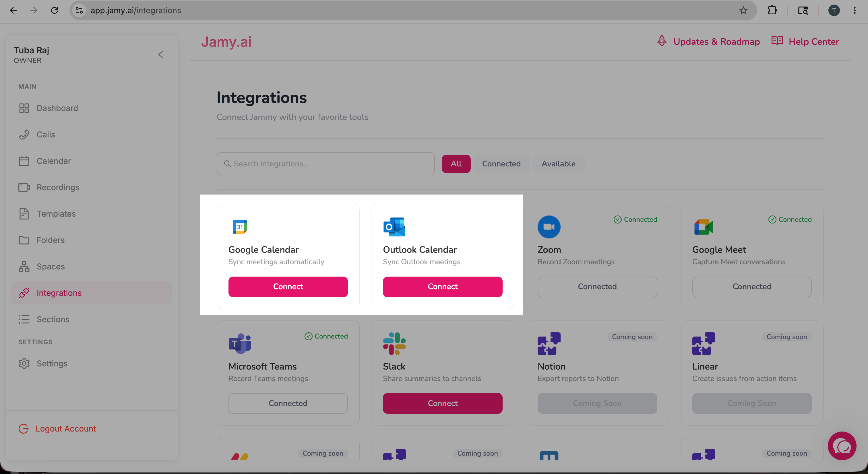Click the Outlook Calendar logo
Image resolution: width=868 pixels, height=474 pixels.
tap(394, 227)
